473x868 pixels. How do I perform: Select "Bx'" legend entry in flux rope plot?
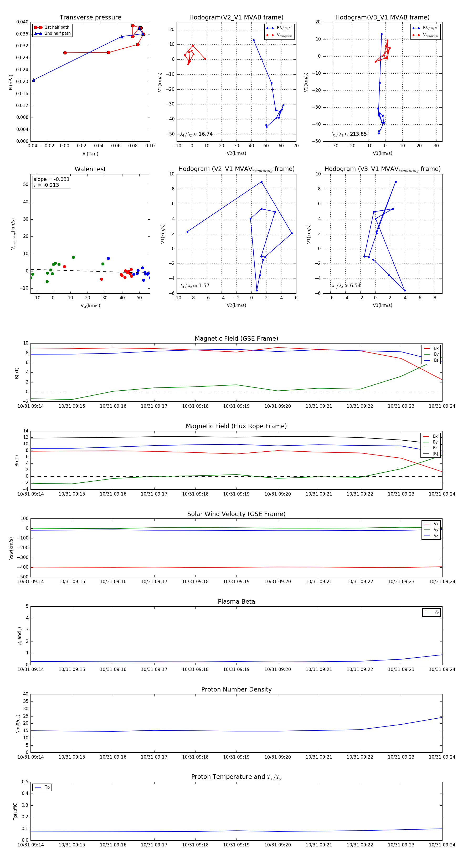(431, 436)
